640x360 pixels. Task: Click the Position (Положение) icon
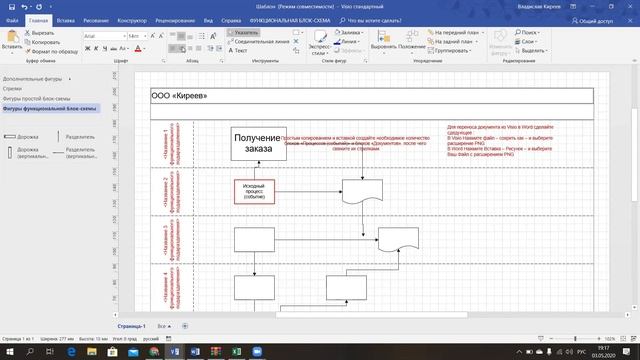pos(412,37)
